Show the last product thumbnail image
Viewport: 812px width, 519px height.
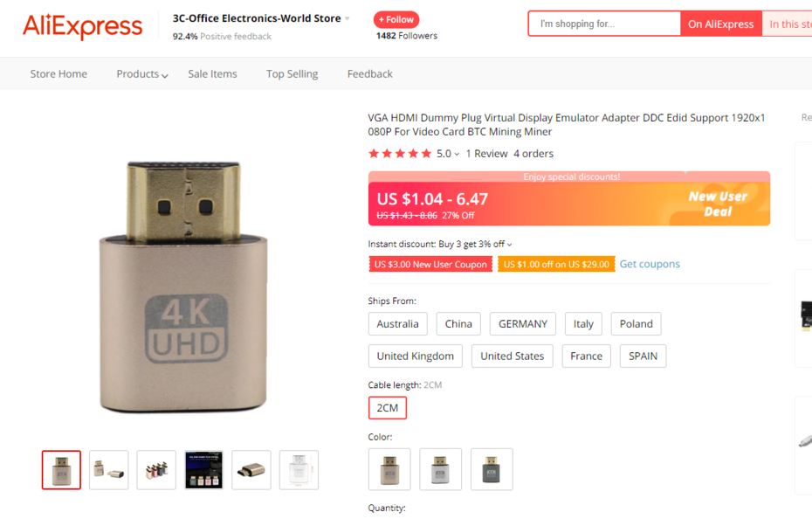pos(299,470)
